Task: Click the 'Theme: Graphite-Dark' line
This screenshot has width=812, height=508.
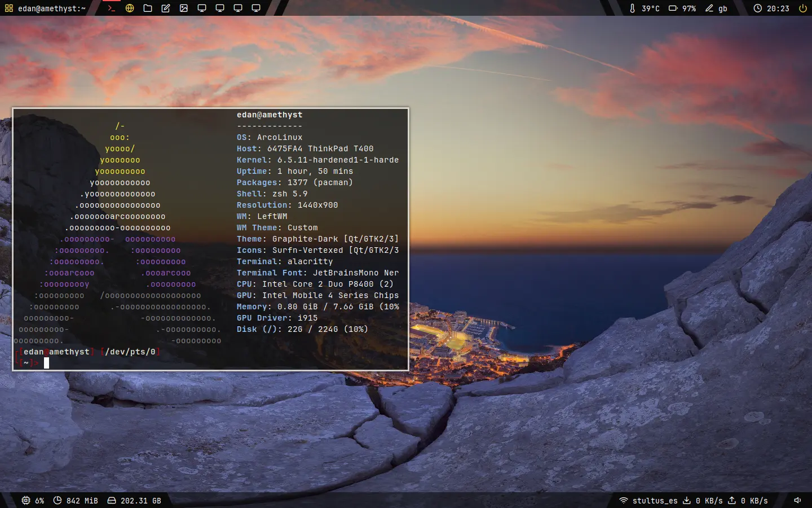Action: point(318,239)
